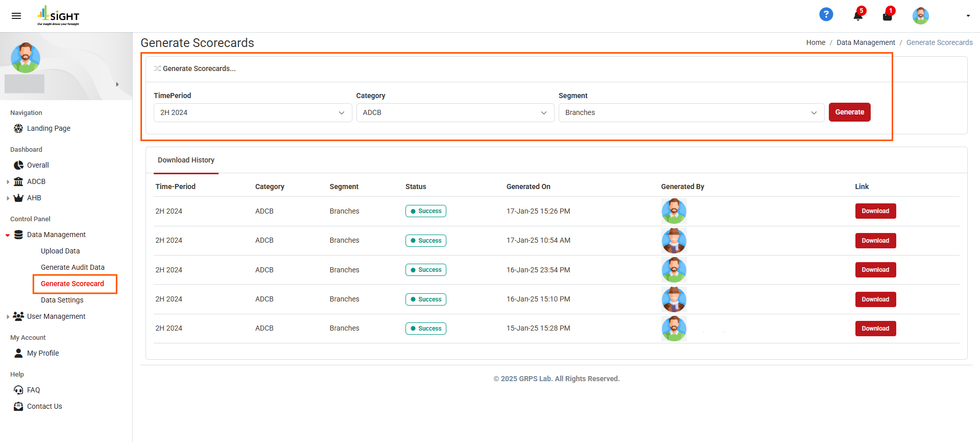This screenshot has height=442, width=980.
Task: Open the Overall dashboard item
Action: [38, 165]
